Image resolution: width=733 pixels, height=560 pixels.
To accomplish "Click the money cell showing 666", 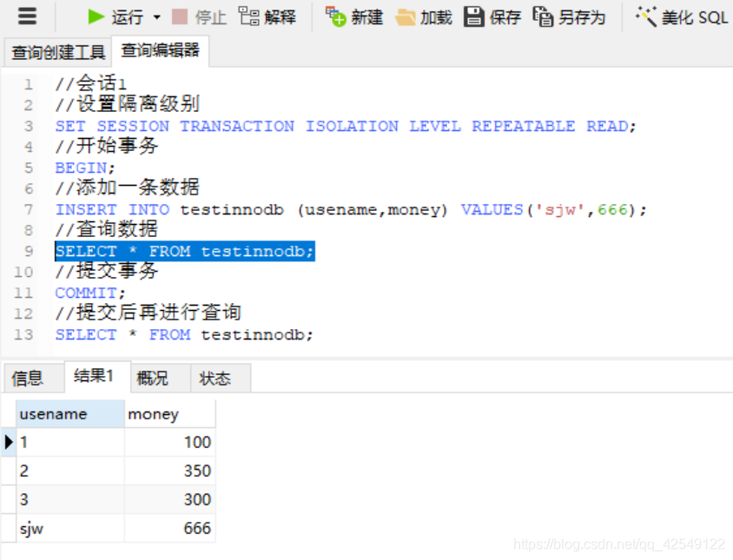I will (169, 528).
